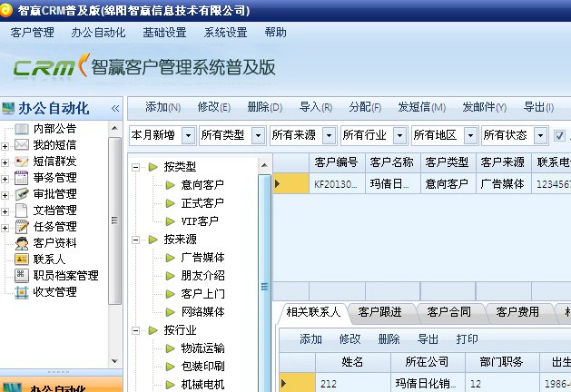571x392 pixels.
Task: Click the 联系人 contact card icon
Action: click(x=22, y=260)
